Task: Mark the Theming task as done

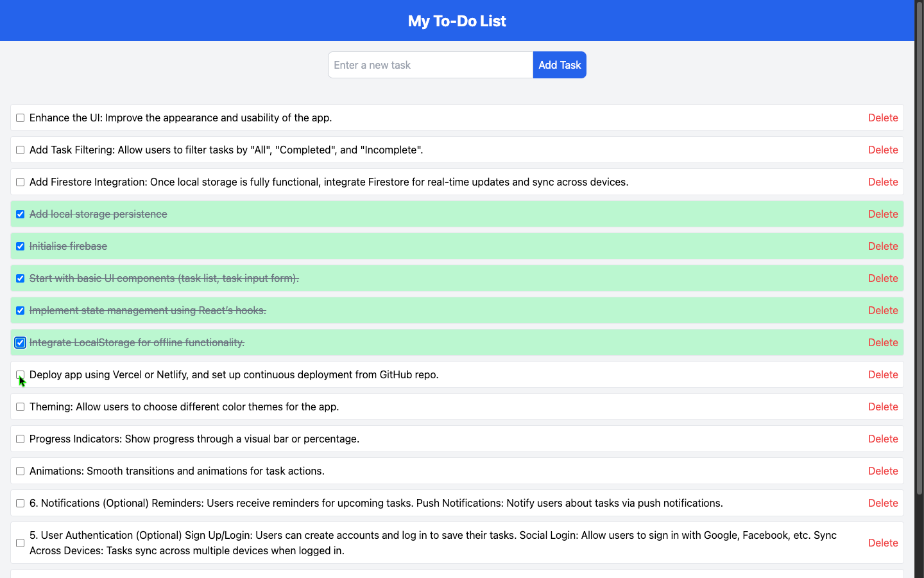Action: click(x=21, y=407)
